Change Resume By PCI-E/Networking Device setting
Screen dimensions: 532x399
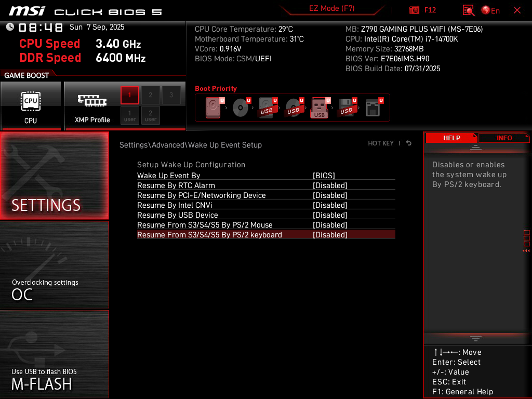(266, 195)
